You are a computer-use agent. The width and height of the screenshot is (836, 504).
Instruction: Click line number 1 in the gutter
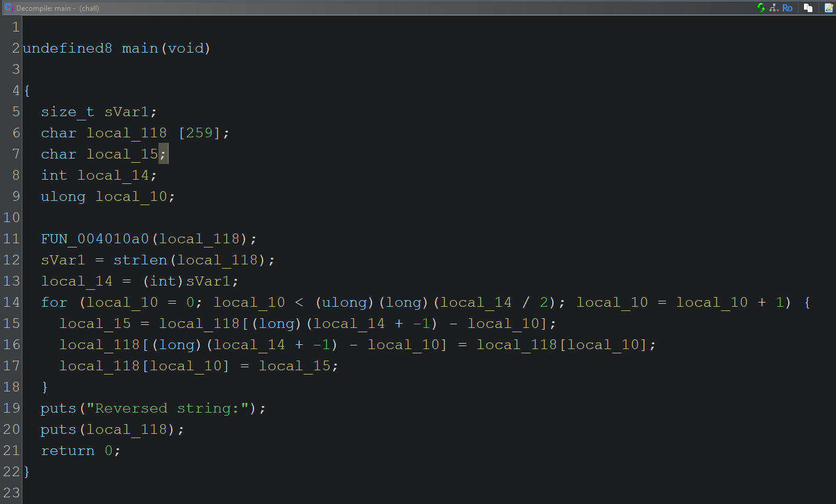point(16,27)
